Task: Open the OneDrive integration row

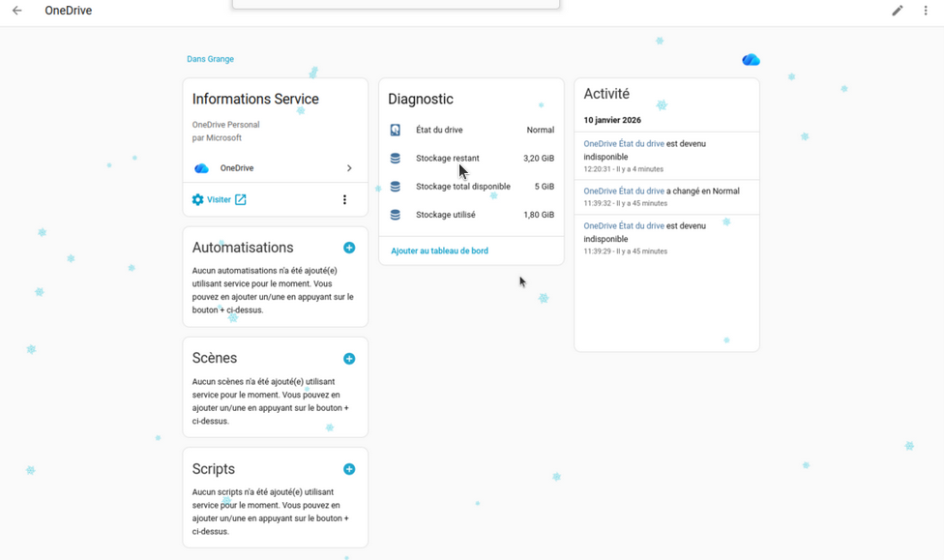Action: coord(275,168)
